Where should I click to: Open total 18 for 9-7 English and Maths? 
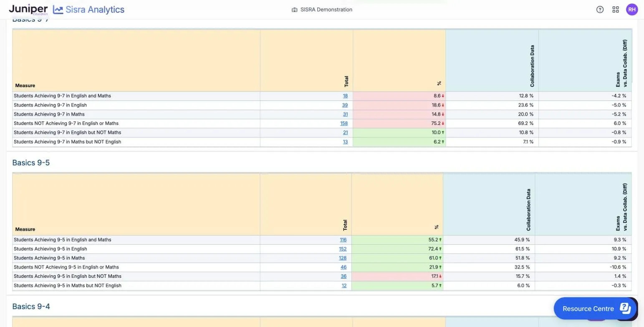point(345,96)
